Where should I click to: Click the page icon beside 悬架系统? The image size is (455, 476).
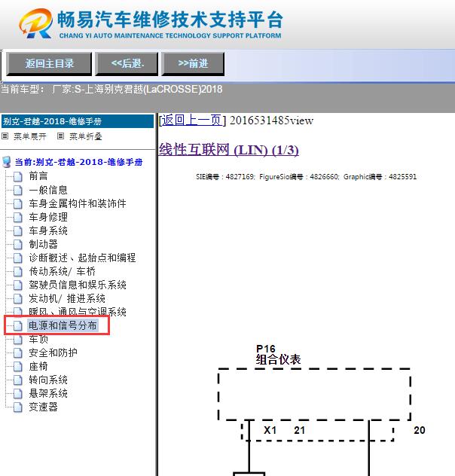click(17, 394)
